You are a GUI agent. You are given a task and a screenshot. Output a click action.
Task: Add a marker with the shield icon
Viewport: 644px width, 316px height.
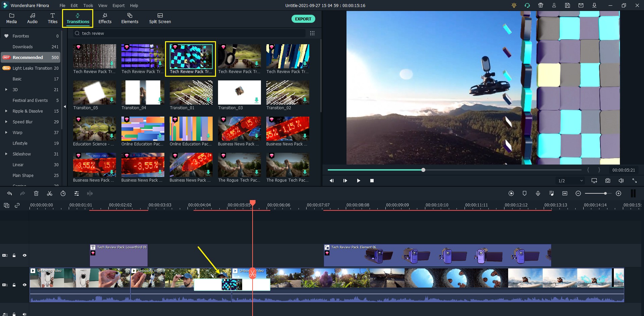pos(525,193)
